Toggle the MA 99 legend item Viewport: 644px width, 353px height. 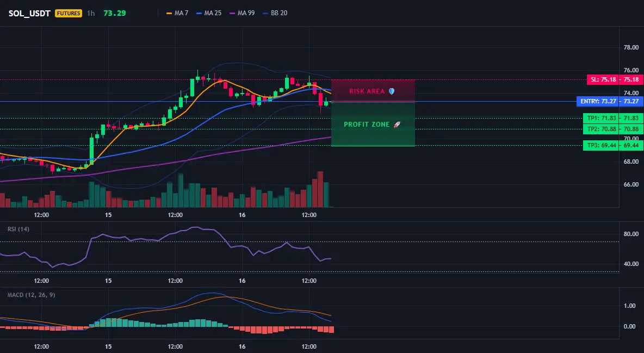point(242,13)
